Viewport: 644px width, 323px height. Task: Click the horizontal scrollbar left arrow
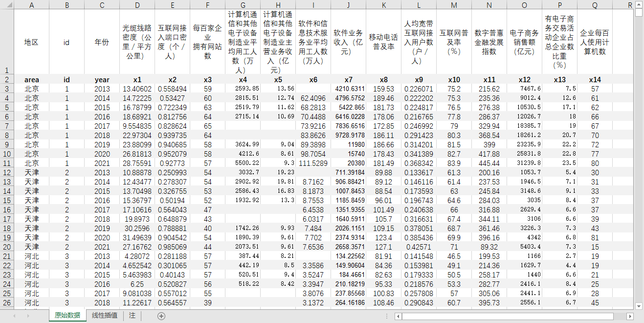pos(398,317)
